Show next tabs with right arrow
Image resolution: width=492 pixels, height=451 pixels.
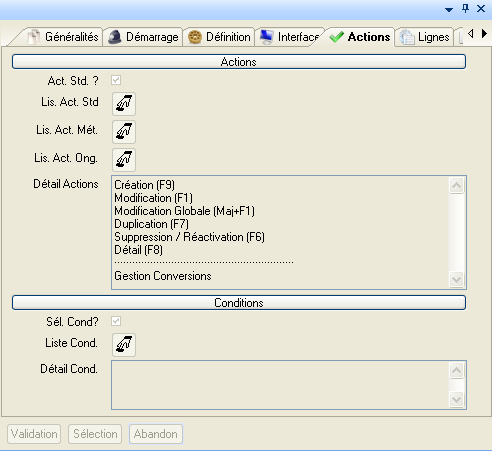pyautogui.click(x=484, y=33)
